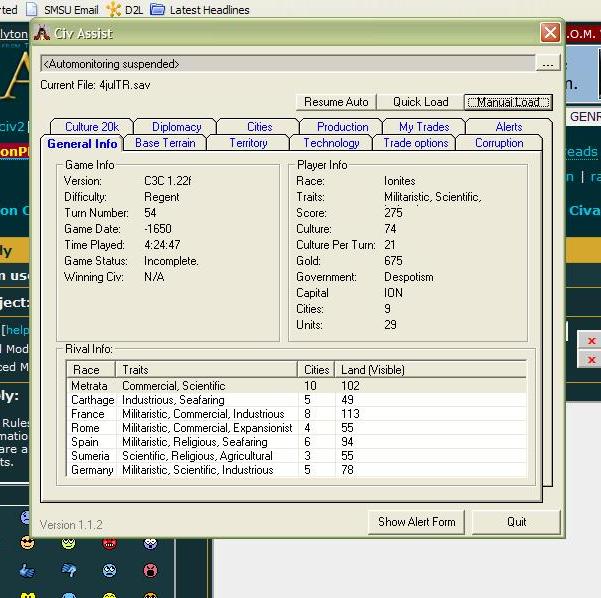Open the Technology tab
The image size is (601, 598).
pyautogui.click(x=331, y=143)
